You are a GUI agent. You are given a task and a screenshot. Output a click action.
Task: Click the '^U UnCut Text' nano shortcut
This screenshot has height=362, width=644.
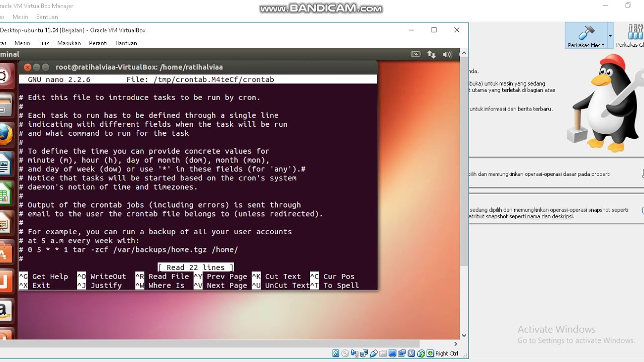pos(281,286)
